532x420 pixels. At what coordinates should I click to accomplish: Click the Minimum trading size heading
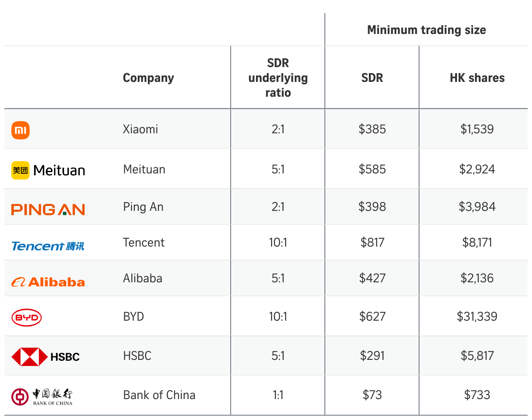point(426,30)
